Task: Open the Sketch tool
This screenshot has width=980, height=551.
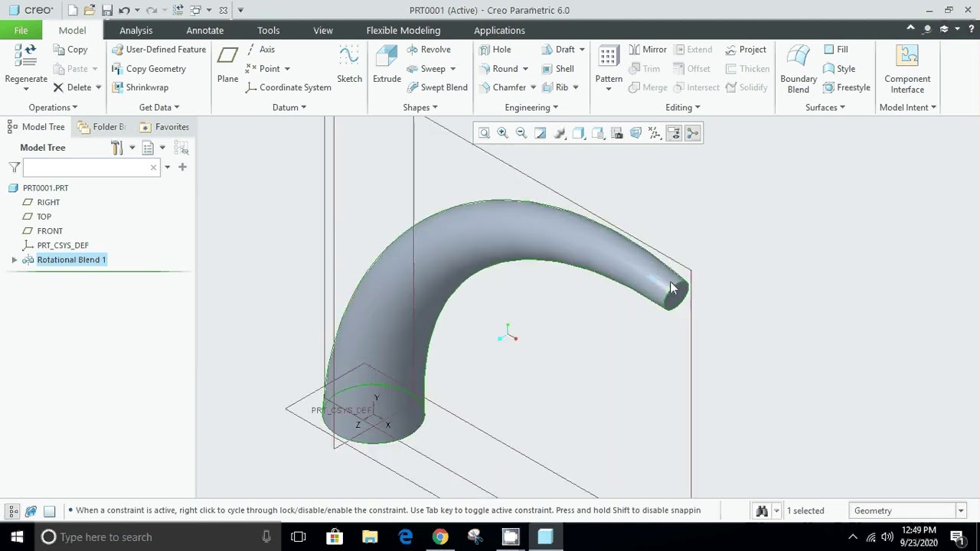Action: click(x=349, y=64)
